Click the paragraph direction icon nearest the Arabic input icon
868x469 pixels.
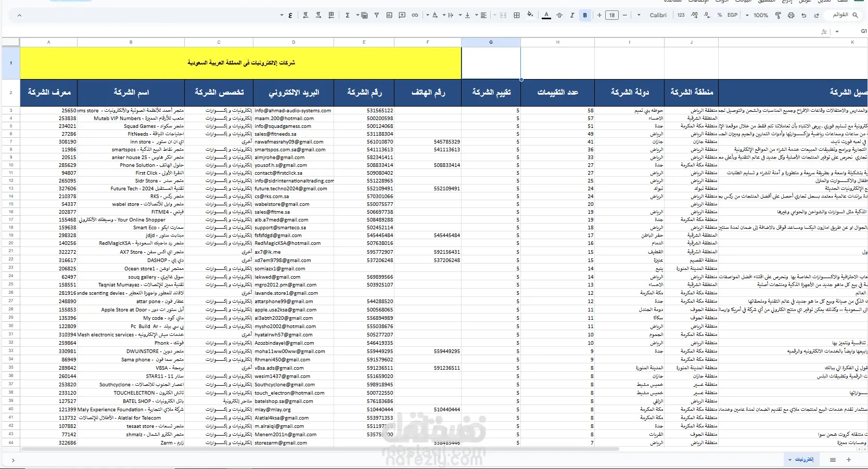pyautogui.click(x=305, y=15)
